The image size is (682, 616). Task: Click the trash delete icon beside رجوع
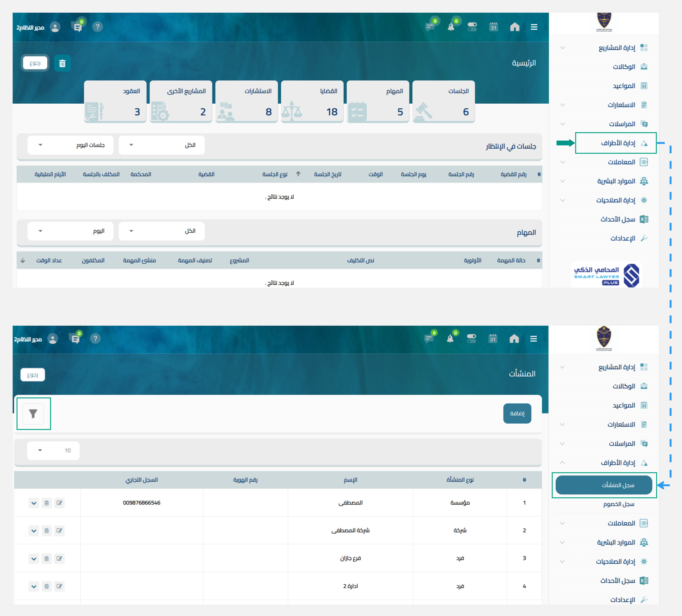[x=62, y=63]
